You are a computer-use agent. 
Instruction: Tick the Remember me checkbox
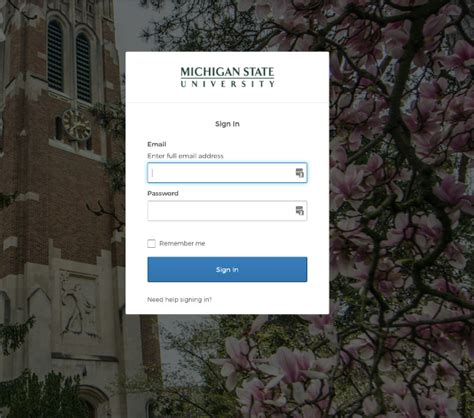coord(151,243)
